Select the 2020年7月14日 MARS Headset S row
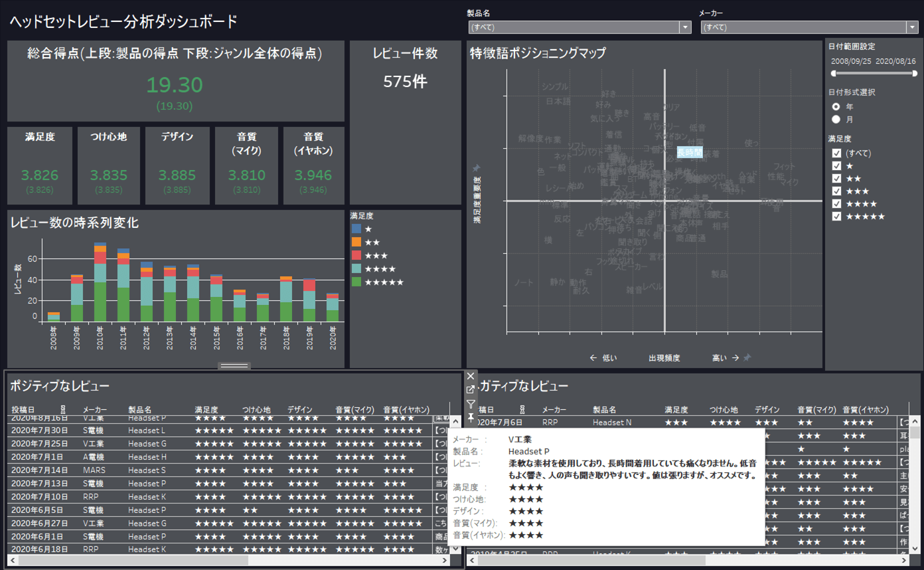 tap(229, 470)
